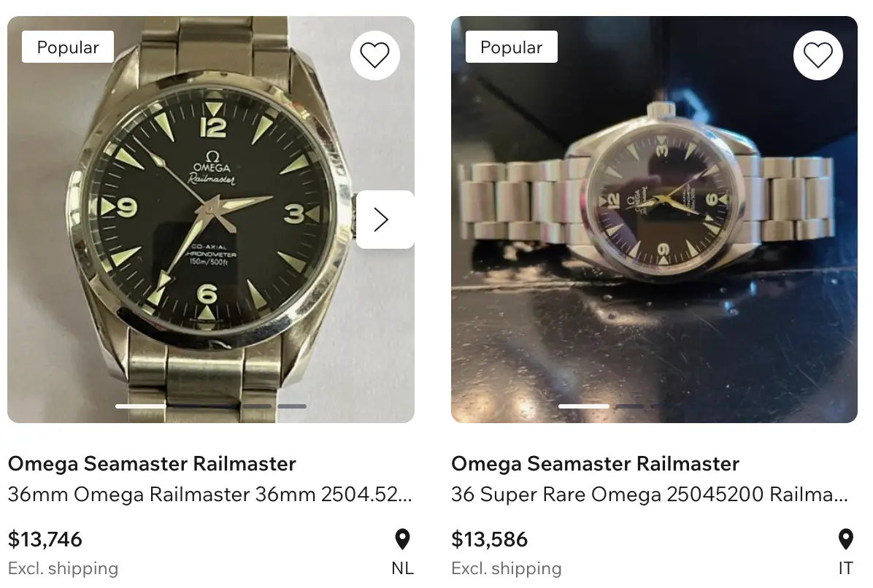
Task: Open the '36mm Omega Railmaster 36mm 2504.52' description
Action: point(209,495)
